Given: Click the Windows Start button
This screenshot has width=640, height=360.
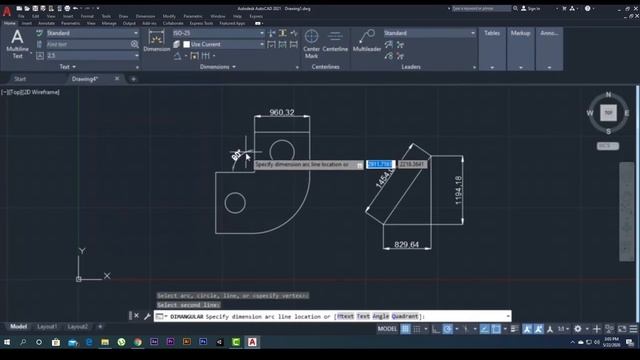Looking at the screenshot, I should pyautogui.click(x=7, y=342).
